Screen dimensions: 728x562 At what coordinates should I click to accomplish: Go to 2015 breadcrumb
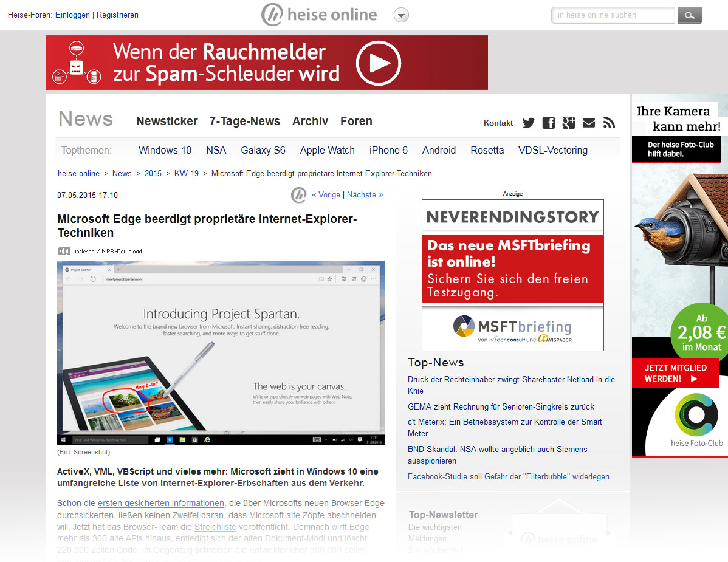(153, 174)
